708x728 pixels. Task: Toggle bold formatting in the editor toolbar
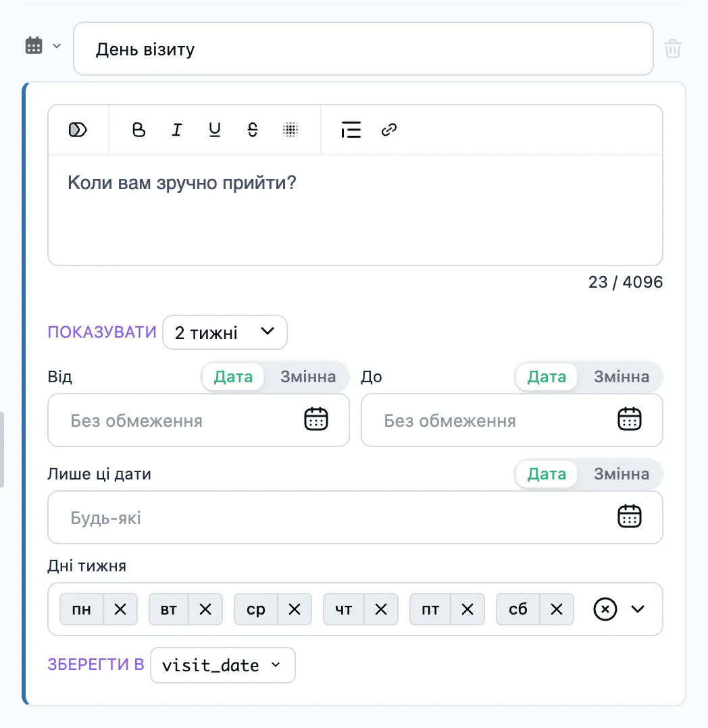click(x=138, y=130)
